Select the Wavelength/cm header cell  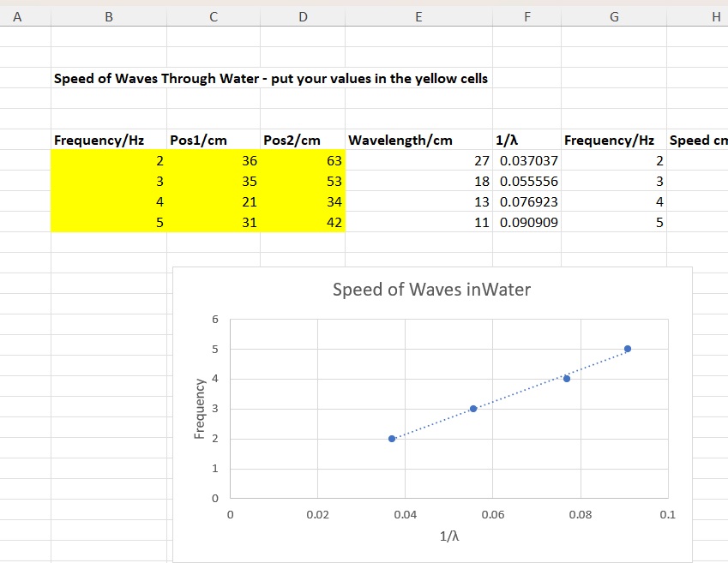(x=400, y=141)
